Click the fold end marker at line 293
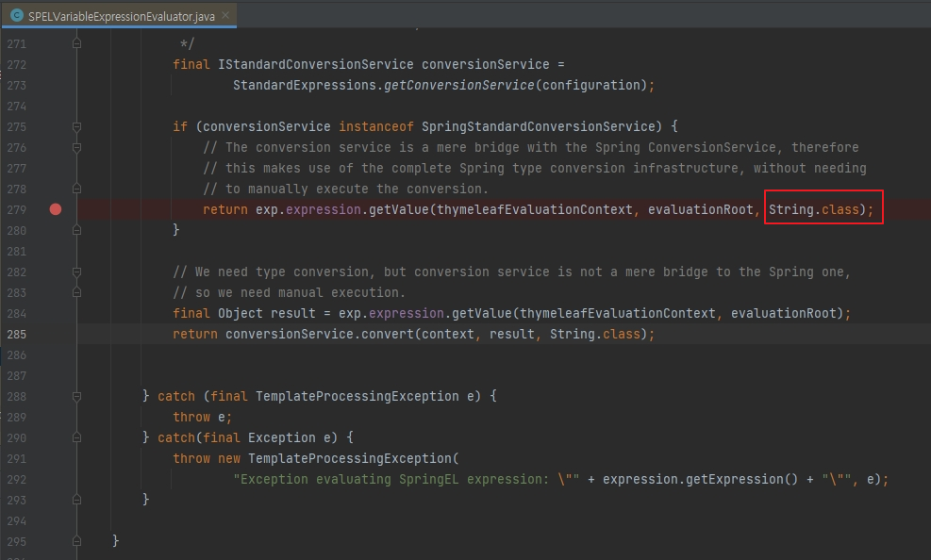931x560 pixels. [x=76, y=500]
